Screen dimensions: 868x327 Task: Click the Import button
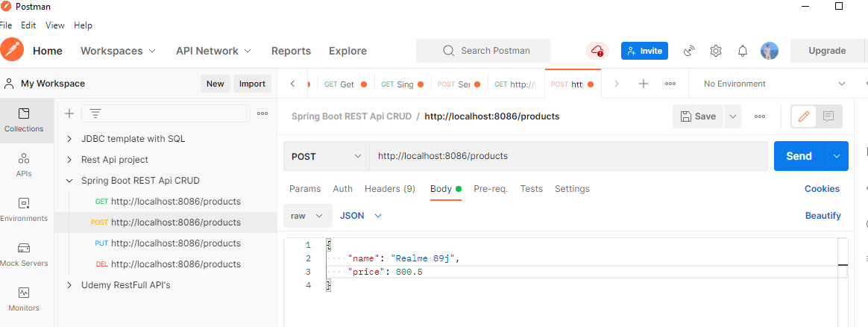pyautogui.click(x=253, y=84)
